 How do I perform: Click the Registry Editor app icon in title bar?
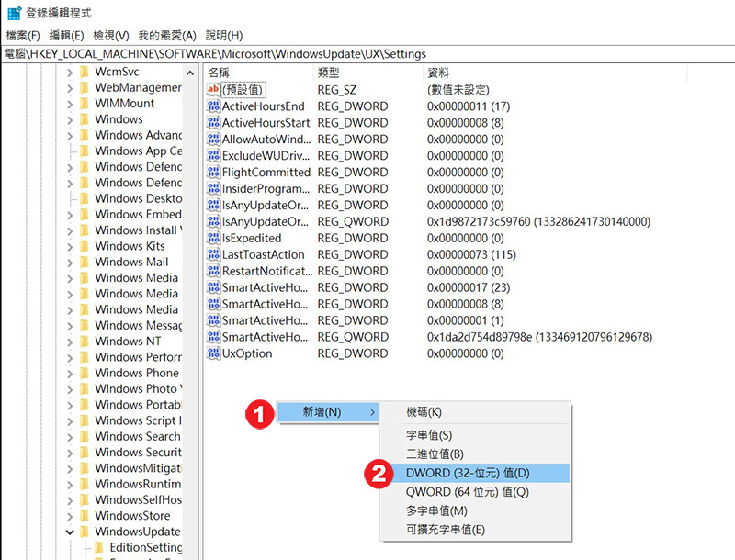tap(14, 13)
